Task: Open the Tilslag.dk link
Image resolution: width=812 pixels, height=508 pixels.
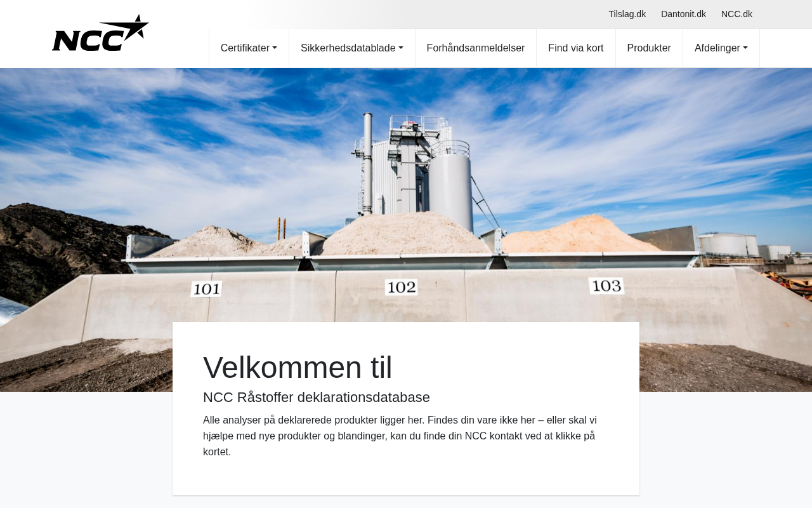Action: point(627,14)
